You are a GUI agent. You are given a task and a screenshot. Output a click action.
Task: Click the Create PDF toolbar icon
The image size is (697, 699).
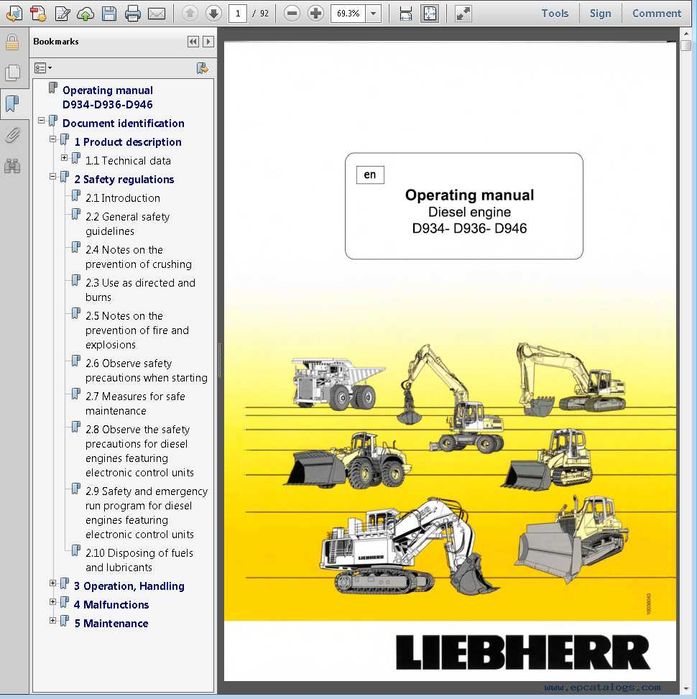pyautogui.click(x=38, y=13)
